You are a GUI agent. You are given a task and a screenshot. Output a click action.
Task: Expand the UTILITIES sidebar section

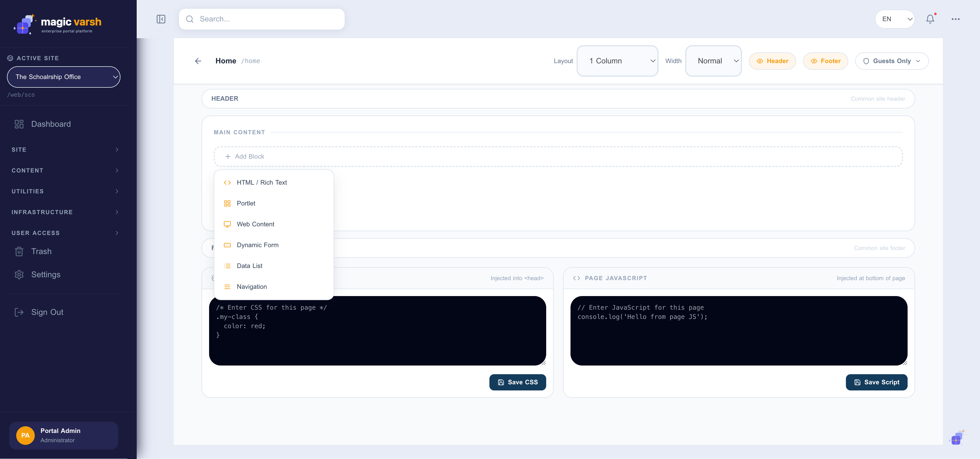65,191
